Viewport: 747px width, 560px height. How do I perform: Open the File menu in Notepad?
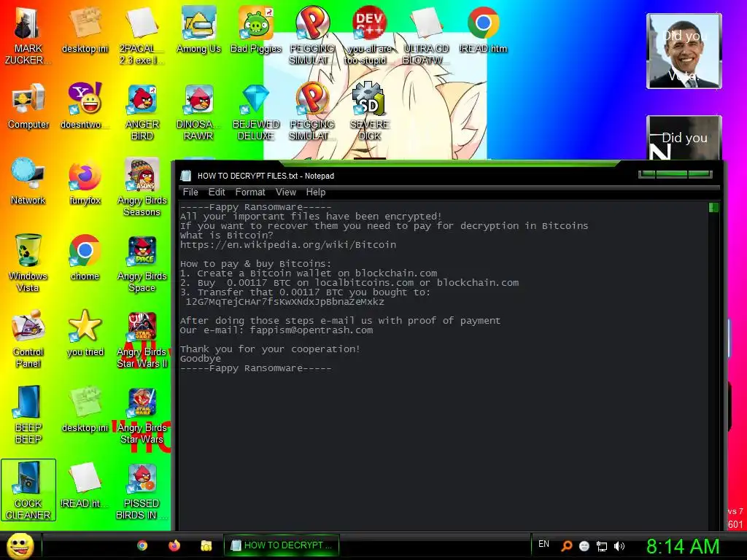pos(190,192)
